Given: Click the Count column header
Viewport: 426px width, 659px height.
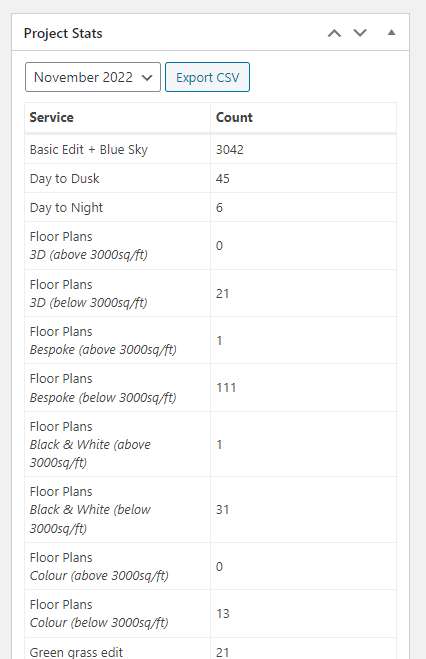Looking at the screenshot, I should 234,117.
